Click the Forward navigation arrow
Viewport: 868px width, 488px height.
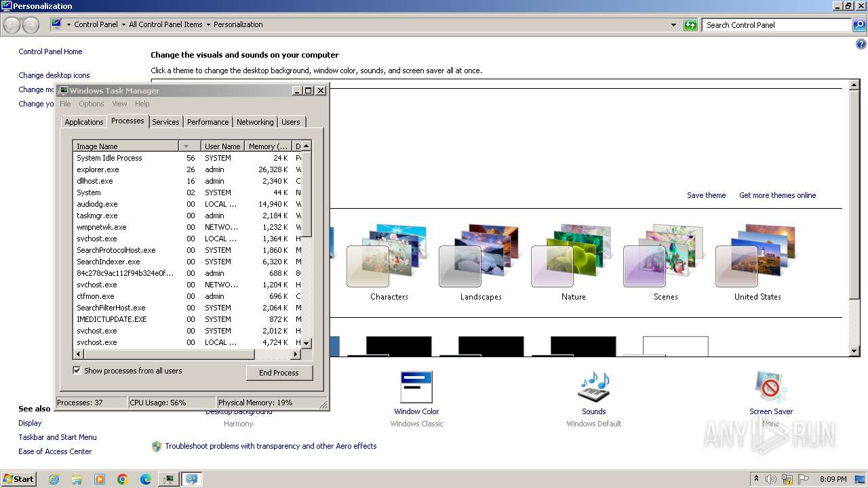[31, 25]
